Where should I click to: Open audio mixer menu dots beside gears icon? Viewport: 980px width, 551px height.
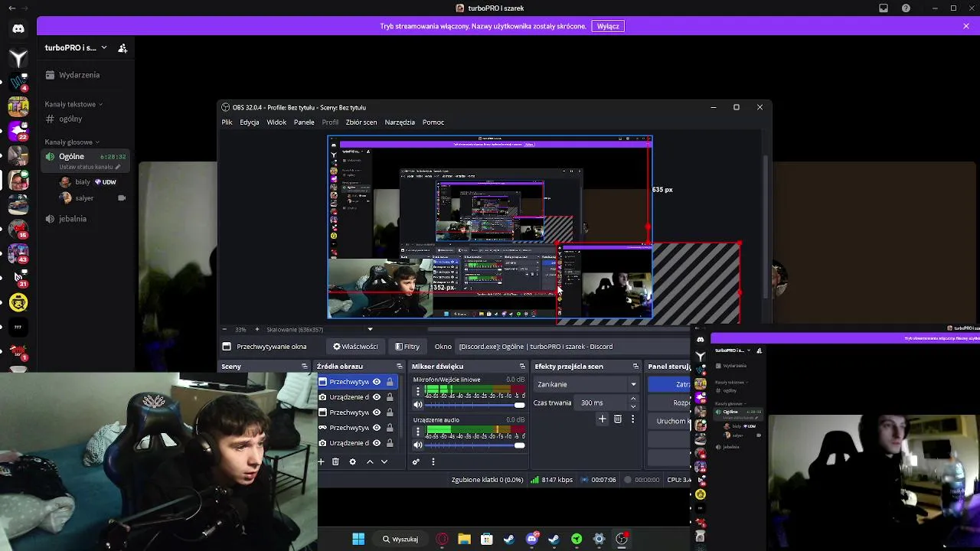click(x=433, y=461)
